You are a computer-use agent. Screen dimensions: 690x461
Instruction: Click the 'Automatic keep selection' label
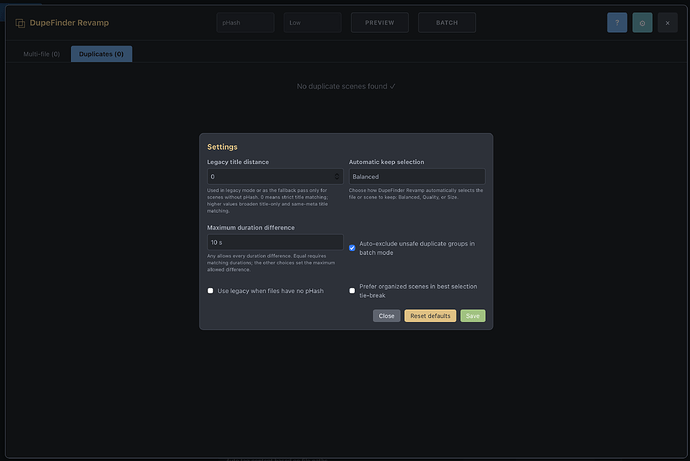pyautogui.click(x=386, y=162)
